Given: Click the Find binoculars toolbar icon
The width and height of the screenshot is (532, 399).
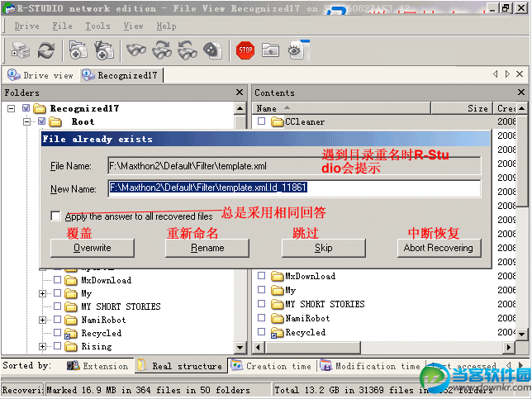Looking at the screenshot, I should tap(136, 50).
